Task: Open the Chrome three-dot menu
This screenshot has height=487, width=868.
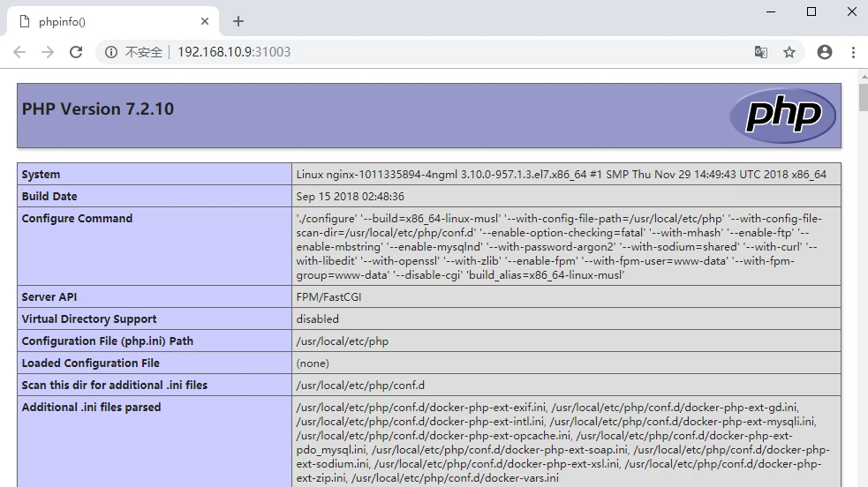Action: (x=853, y=52)
